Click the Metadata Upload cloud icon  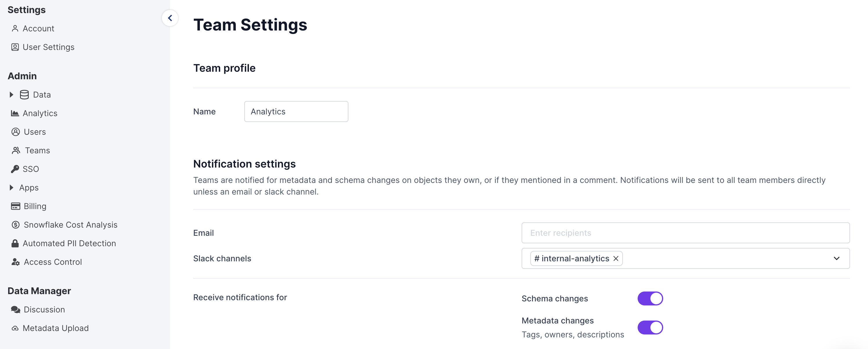click(15, 328)
